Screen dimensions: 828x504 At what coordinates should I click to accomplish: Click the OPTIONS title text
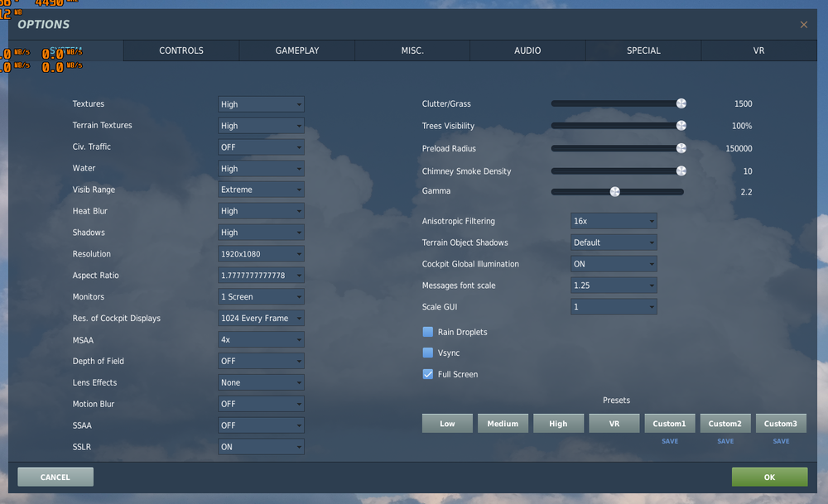click(x=43, y=24)
